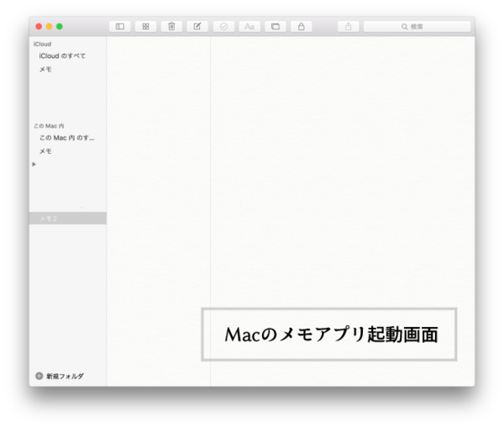
Task: Minimize window with the yellow button
Action: (50, 26)
